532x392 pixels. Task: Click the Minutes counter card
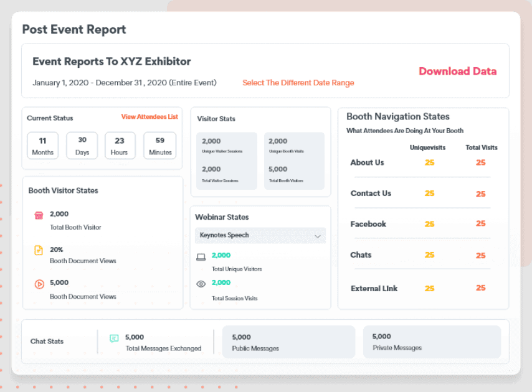[159, 145]
